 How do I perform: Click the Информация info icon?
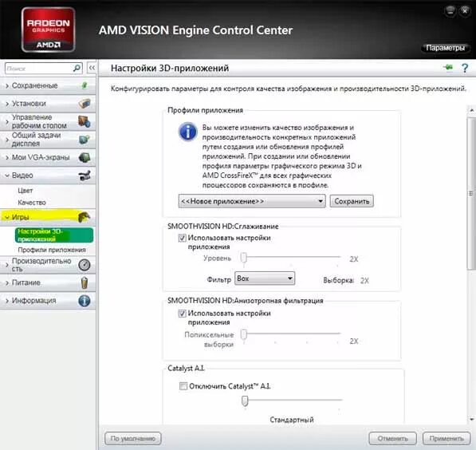pyautogui.click(x=85, y=301)
